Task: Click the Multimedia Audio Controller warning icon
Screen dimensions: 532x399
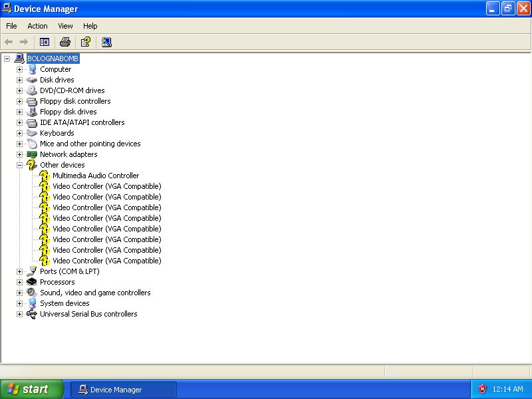Action: [45, 176]
